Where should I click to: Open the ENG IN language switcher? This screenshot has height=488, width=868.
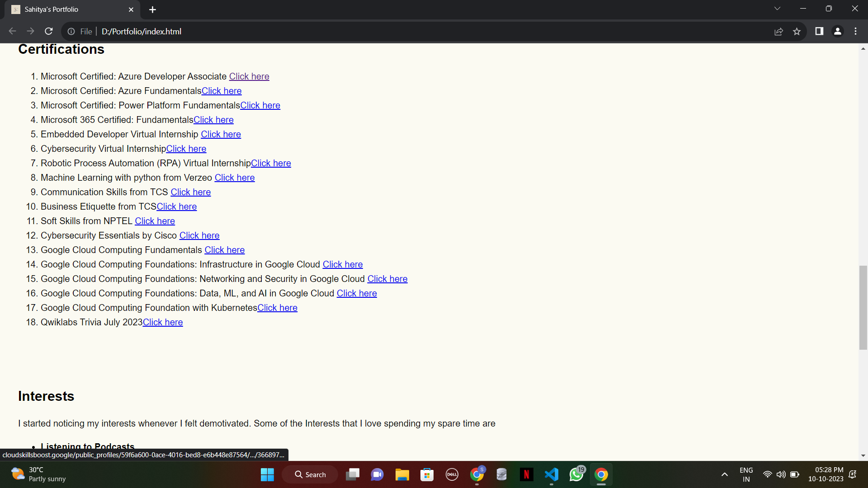tap(746, 474)
